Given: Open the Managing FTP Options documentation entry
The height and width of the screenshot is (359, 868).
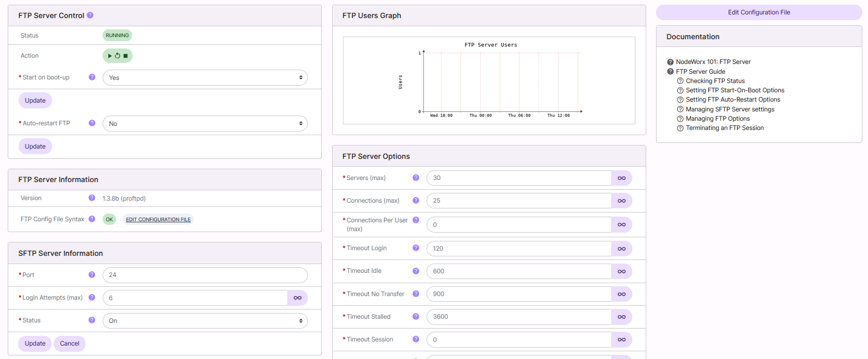Looking at the screenshot, I should pyautogui.click(x=717, y=119).
